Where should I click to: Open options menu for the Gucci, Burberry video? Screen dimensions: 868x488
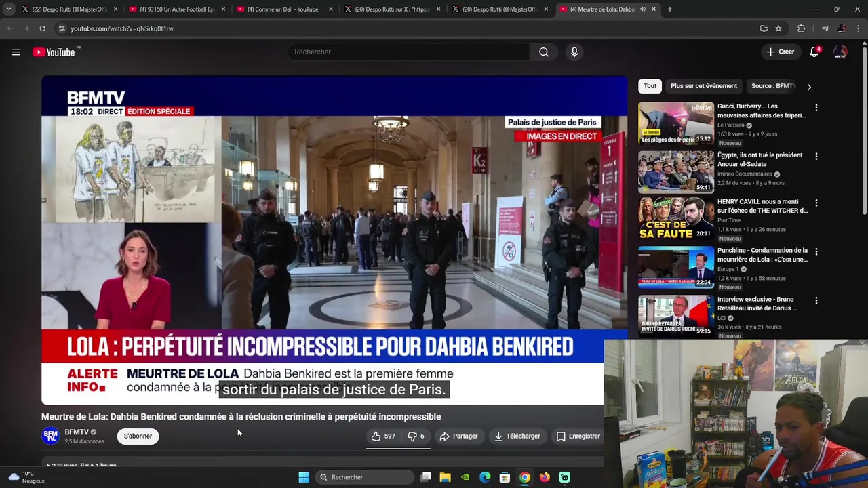[x=816, y=108]
